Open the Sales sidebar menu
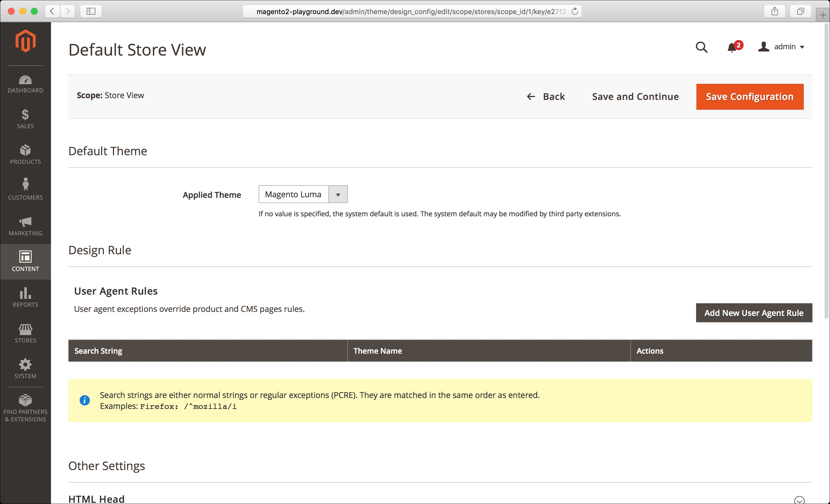 click(25, 119)
